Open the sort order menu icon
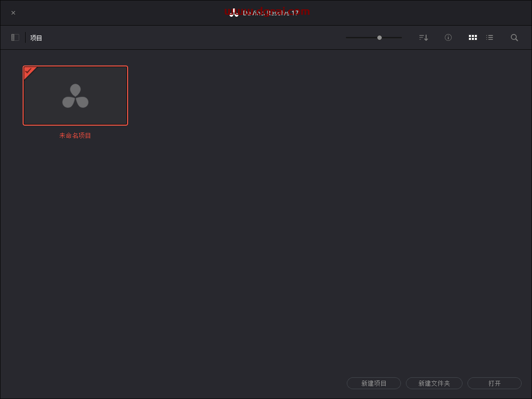This screenshot has width=532, height=399. 423,37
